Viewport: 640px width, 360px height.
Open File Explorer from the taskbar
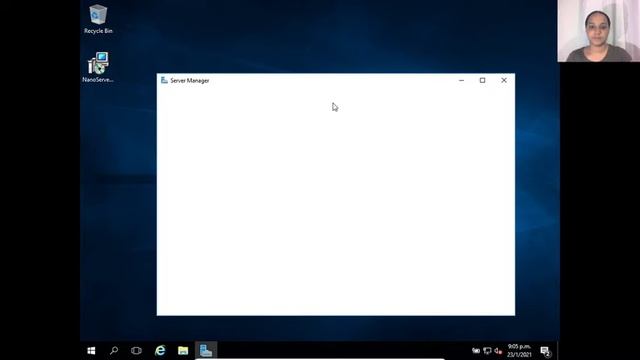click(183, 351)
